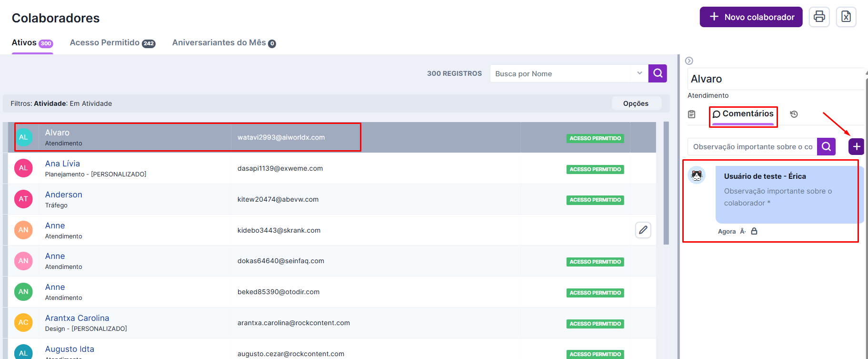This screenshot has height=359, width=868.
Task: Open the history clock icon tab
Action: point(794,114)
